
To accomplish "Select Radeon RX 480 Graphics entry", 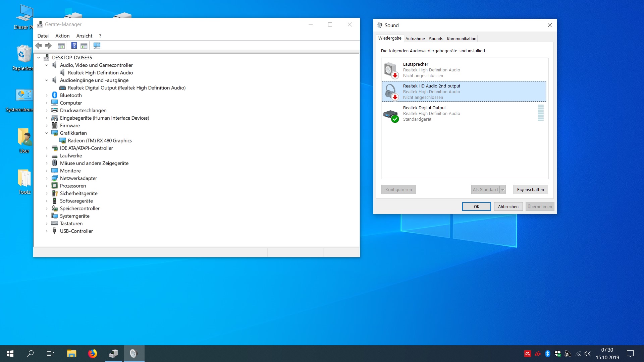I will coord(100,141).
